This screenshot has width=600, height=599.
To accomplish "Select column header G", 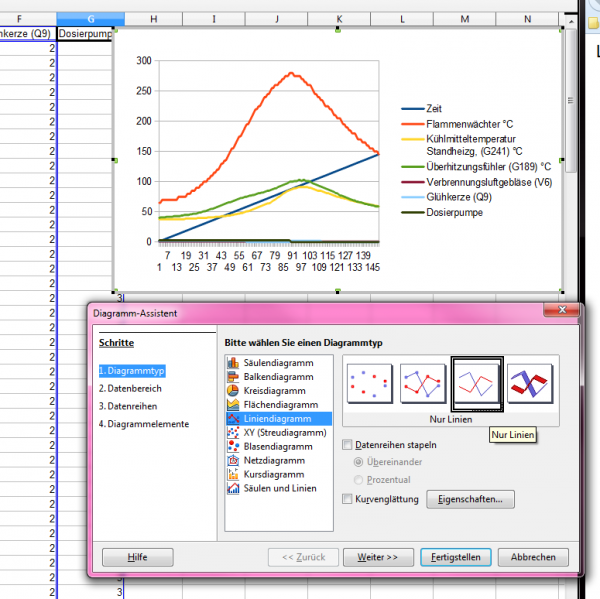I will point(91,19).
